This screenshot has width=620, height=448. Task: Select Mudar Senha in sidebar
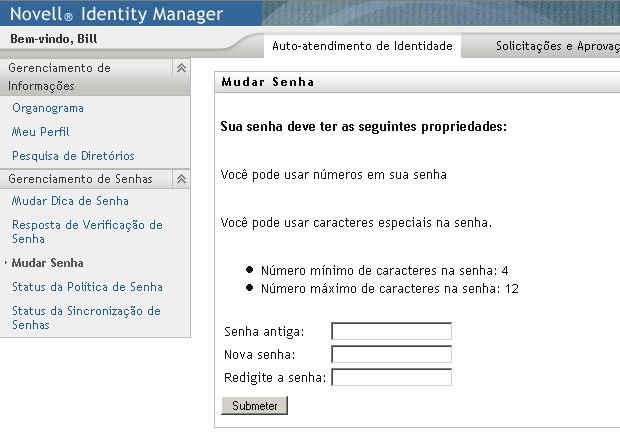(47, 263)
